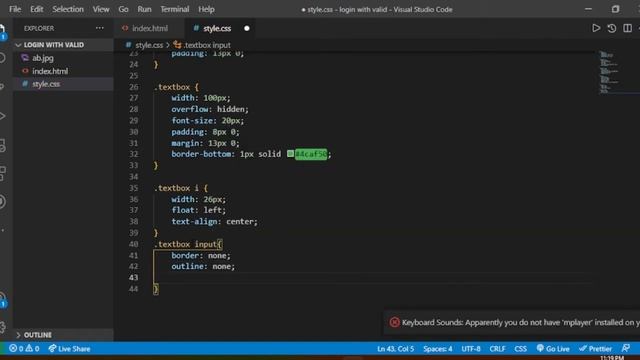Click the Run code play icon
The width and height of the screenshot is (640, 360).
[x=596, y=28]
